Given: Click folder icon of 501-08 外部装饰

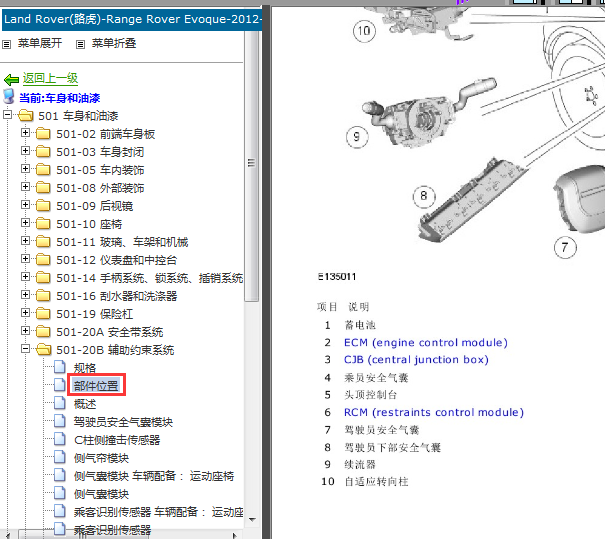Looking at the screenshot, I should (43, 188).
